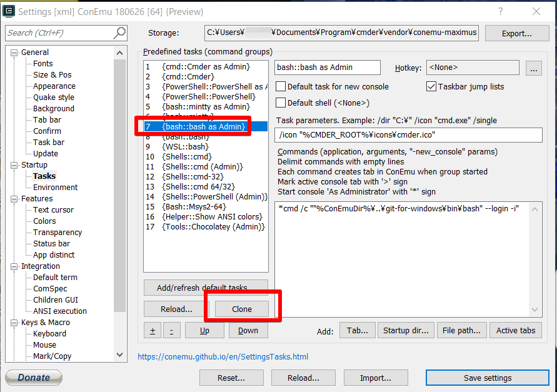The width and height of the screenshot is (557, 392).
Task: Select {cmd::Cmder as Admin} task
Action: click(x=206, y=67)
